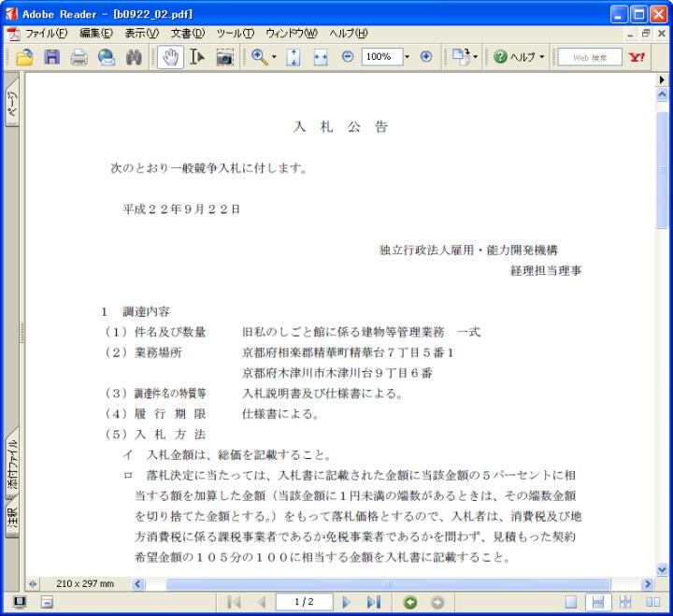
Task: Go to next page
Action: (348, 603)
